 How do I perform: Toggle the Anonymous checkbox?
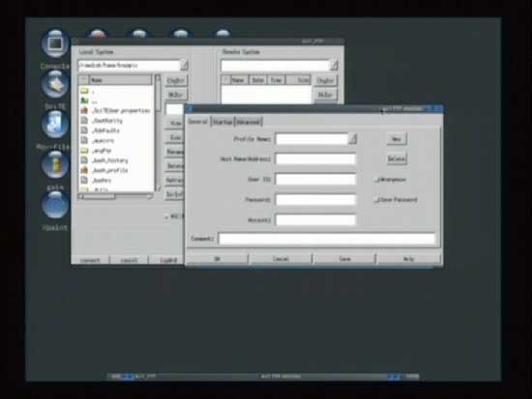coord(376,180)
